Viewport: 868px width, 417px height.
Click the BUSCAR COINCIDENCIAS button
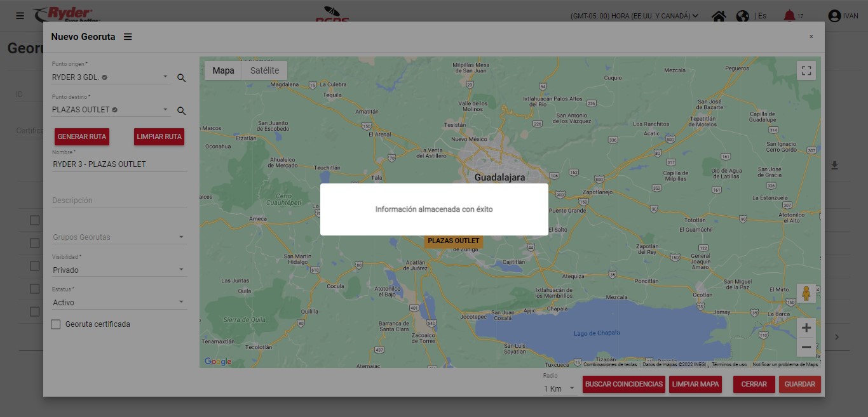(x=624, y=384)
